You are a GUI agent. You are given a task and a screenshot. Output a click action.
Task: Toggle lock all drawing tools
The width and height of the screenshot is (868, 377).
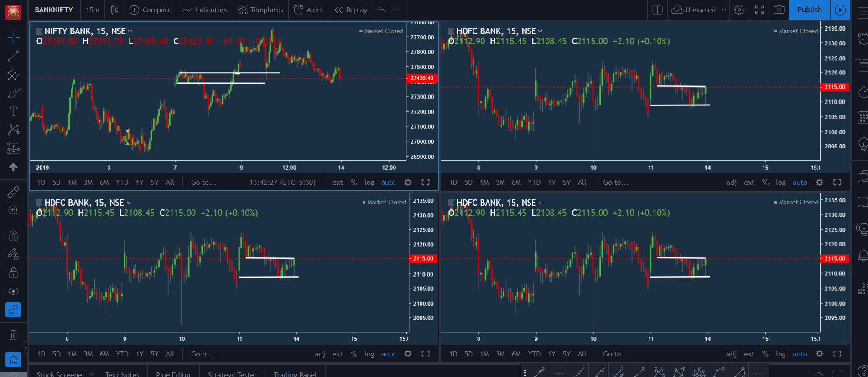(13, 272)
